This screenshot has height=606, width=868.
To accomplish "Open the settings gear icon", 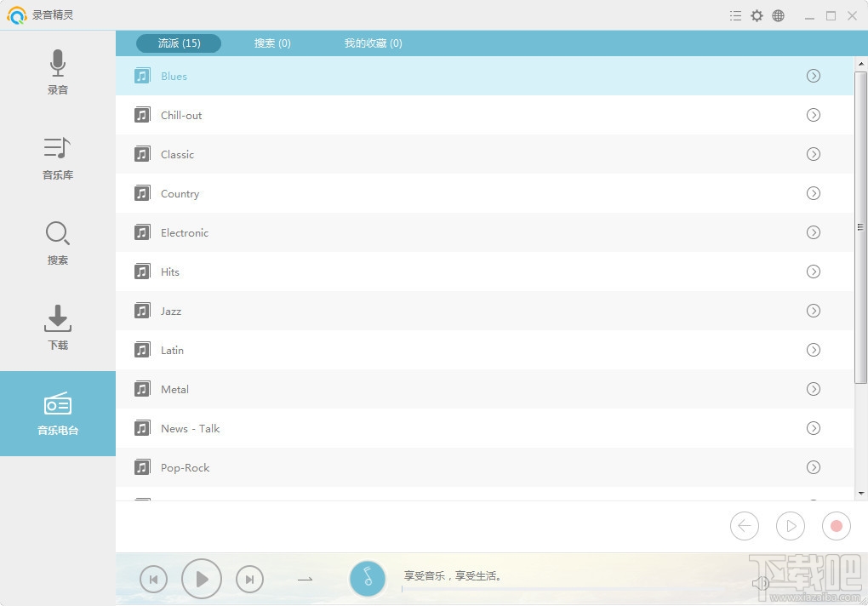I will tap(757, 14).
